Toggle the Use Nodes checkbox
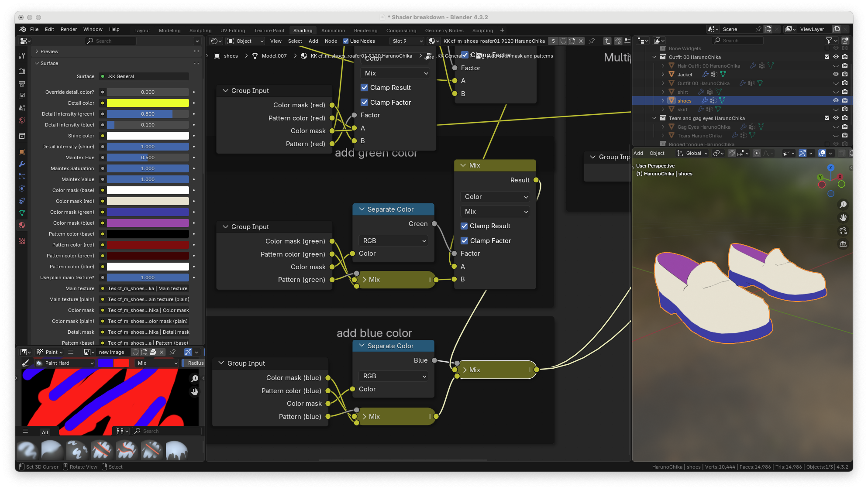Image resolution: width=868 pixels, height=490 pixels. tap(346, 41)
